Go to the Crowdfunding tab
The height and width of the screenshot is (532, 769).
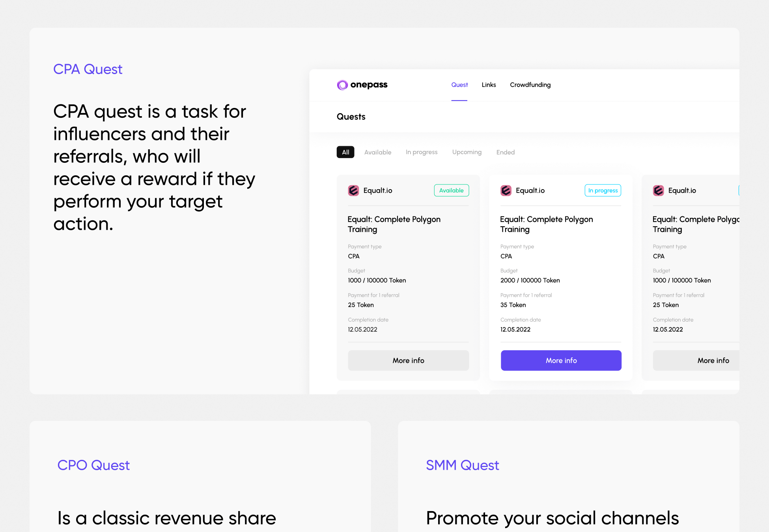[x=530, y=85]
